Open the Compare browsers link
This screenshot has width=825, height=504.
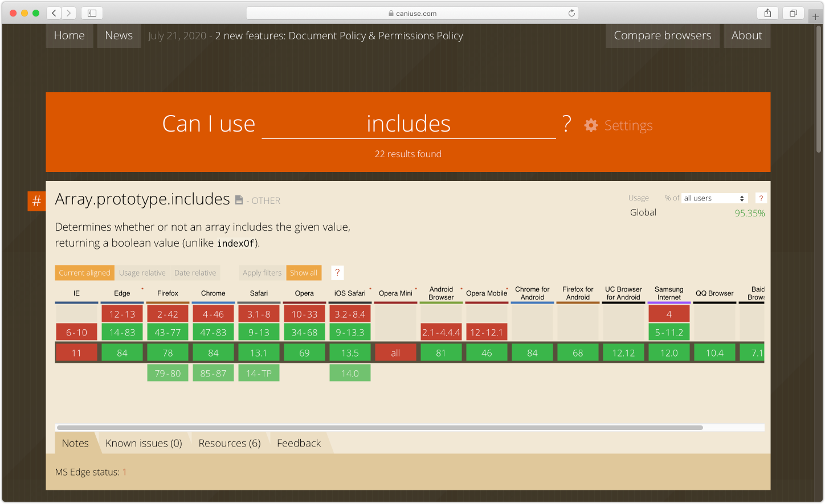(x=662, y=35)
